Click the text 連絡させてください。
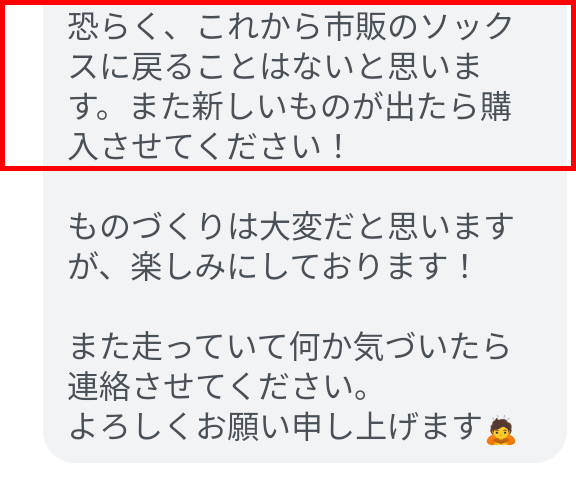 point(218,386)
